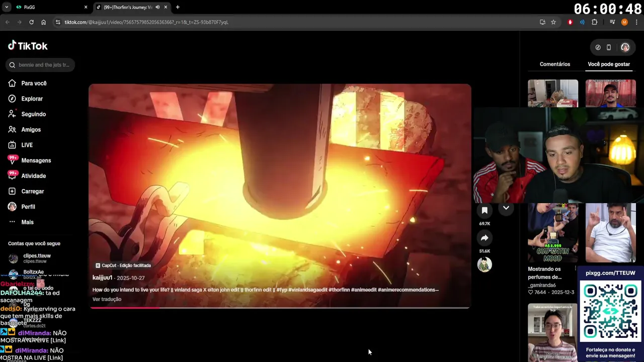644x362 pixels.
Task: Mute the TikTok tab audio icon
Action: point(157,7)
